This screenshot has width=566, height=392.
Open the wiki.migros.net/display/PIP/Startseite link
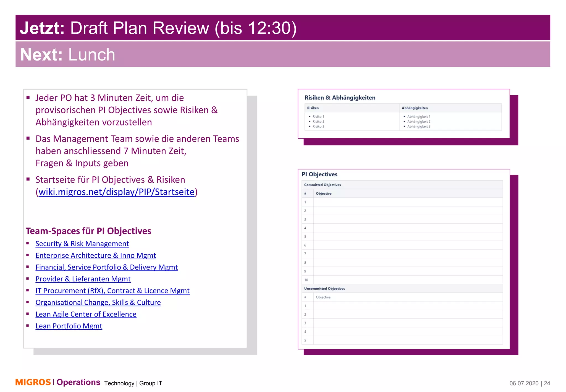(x=116, y=192)
